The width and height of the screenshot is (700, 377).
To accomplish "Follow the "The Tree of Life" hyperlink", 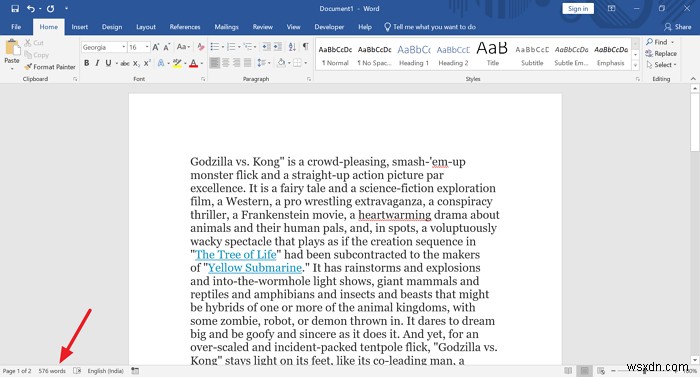I will coord(236,255).
